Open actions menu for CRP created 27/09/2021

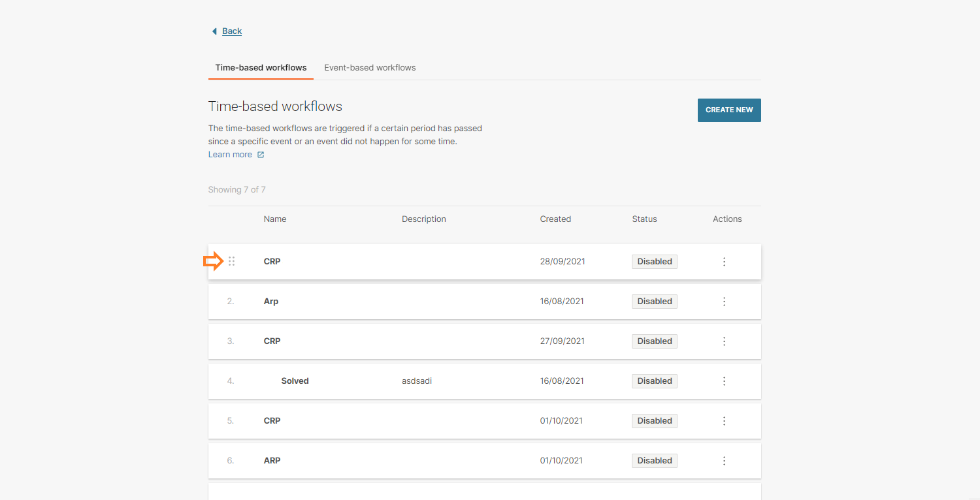click(724, 341)
